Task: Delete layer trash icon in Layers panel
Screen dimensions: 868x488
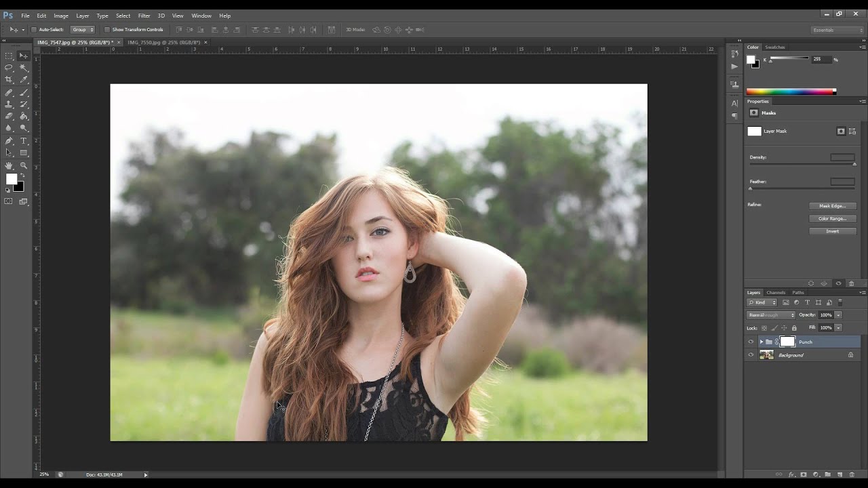Action: point(852,474)
